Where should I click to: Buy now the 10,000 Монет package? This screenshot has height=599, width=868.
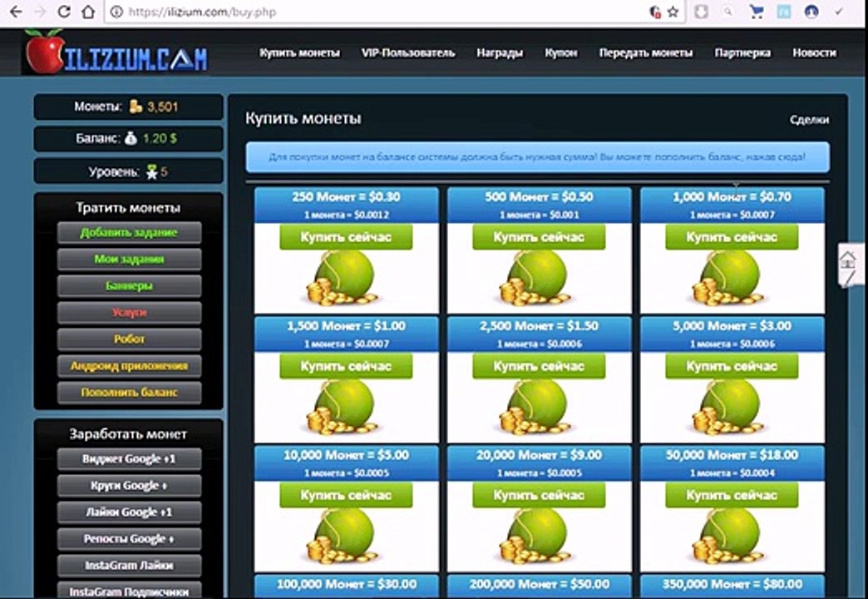pos(346,495)
